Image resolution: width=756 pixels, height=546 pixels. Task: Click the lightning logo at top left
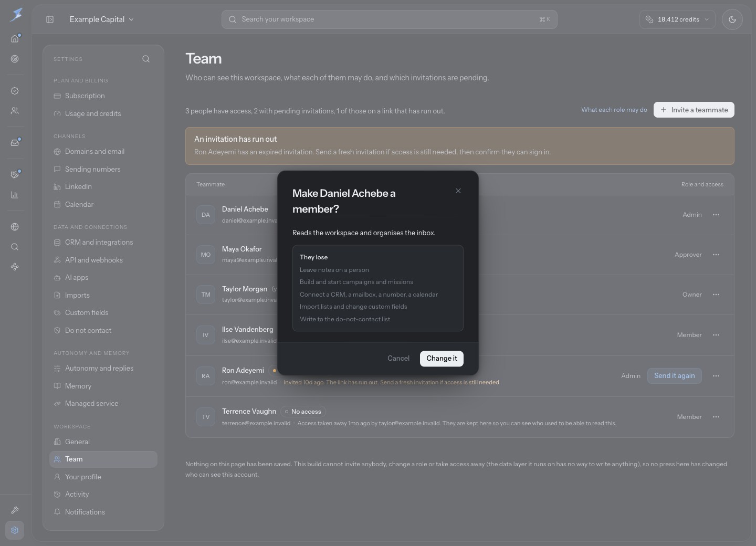pyautogui.click(x=16, y=14)
